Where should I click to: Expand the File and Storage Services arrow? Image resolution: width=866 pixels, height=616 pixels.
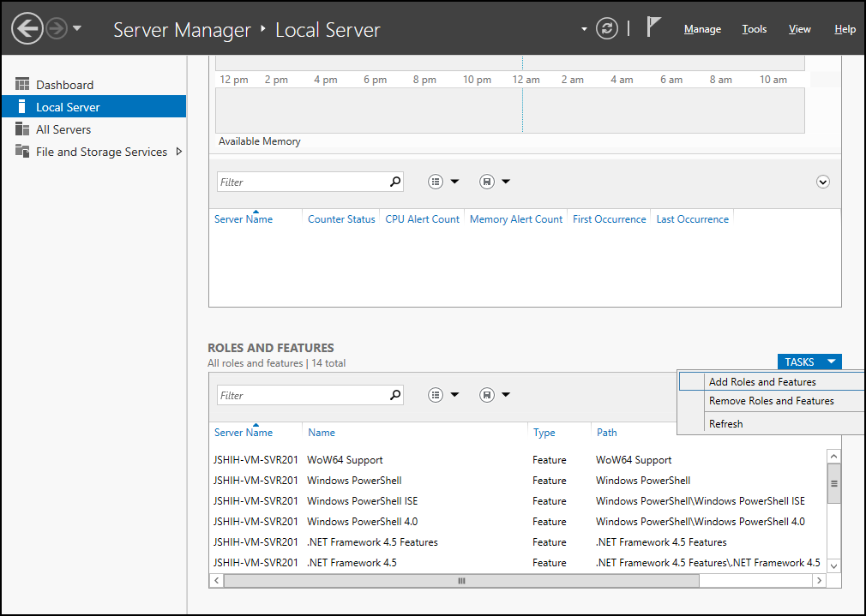click(180, 152)
